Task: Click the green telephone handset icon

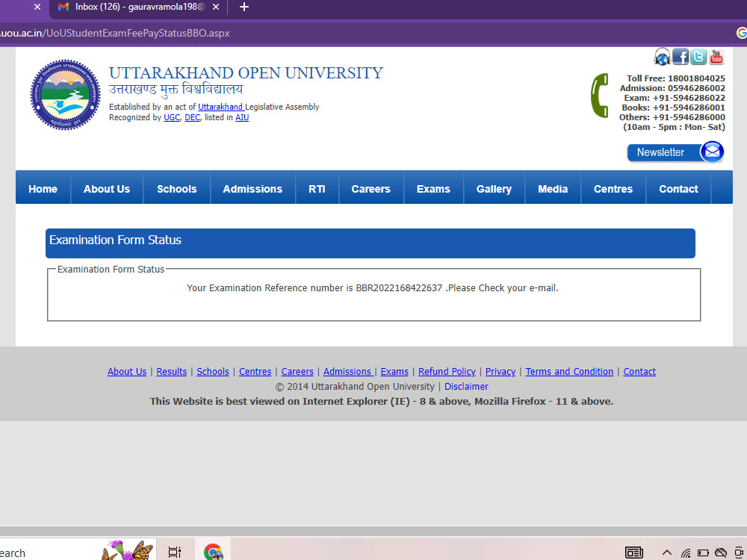Action: (x=599, y=96)
